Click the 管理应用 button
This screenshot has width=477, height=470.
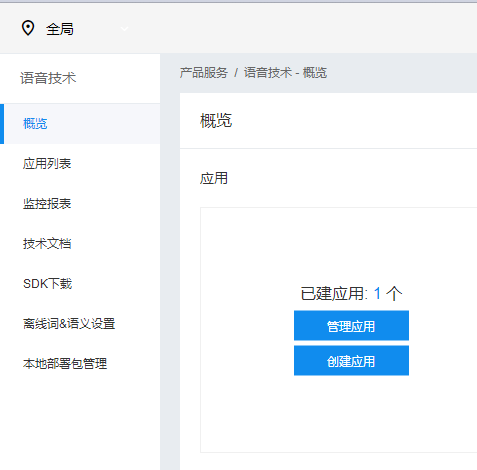pyautogui.click(x=351, y=326)
